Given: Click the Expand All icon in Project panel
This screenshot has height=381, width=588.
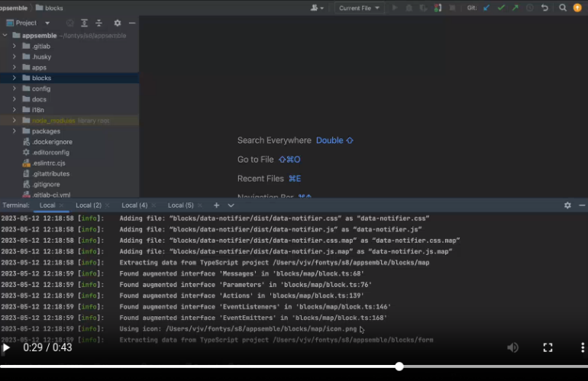Looking at the screenshot, I should [x=84, y=23].
